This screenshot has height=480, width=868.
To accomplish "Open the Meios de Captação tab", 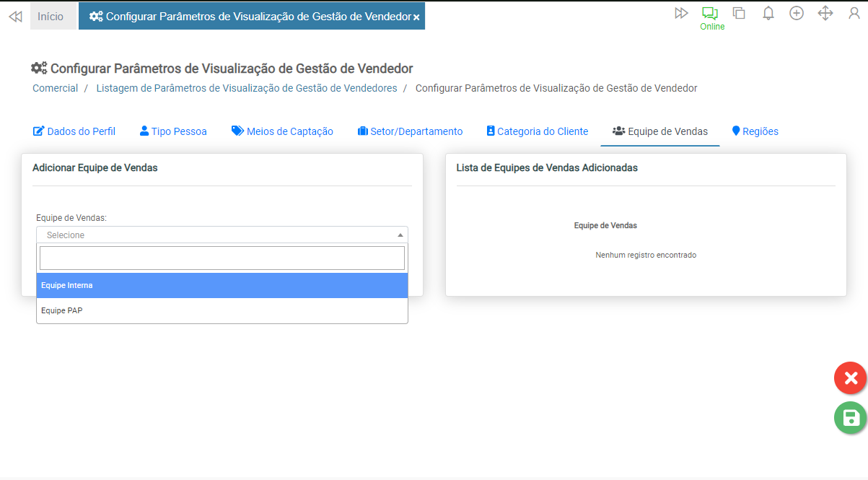I will 282,131.
